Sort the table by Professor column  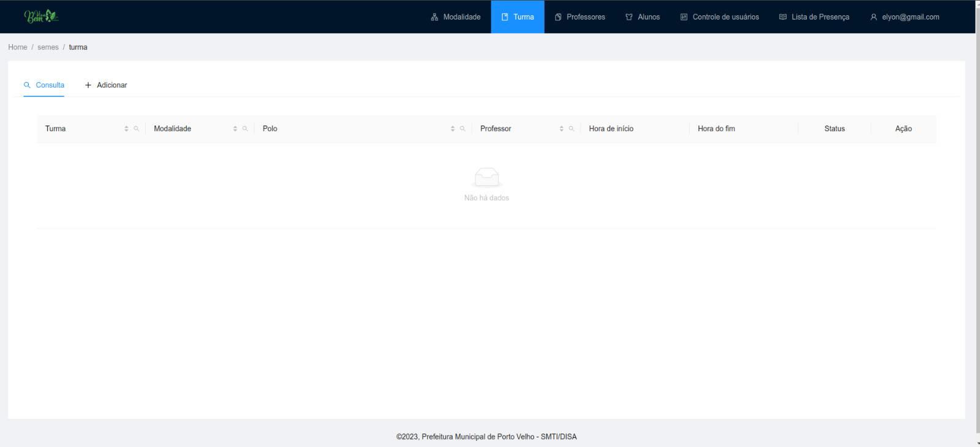click(x=562, y=129)
